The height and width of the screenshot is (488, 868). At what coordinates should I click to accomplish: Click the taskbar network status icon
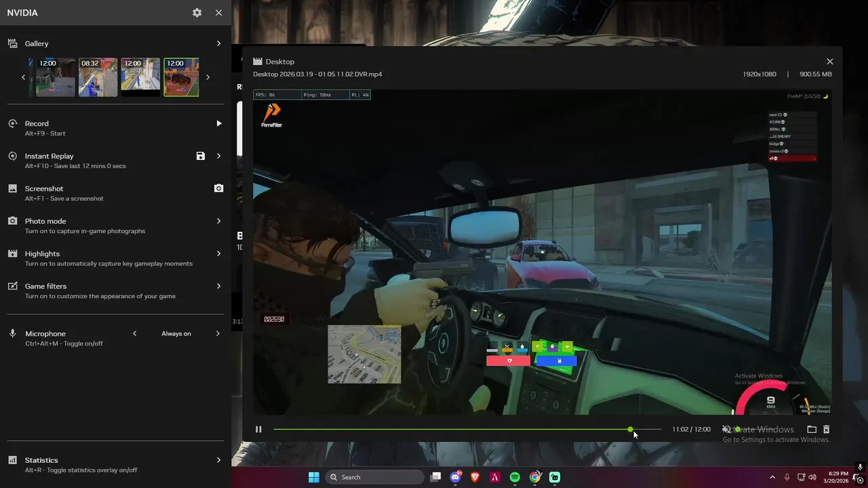pyautogui.click(x=800, y=477)
